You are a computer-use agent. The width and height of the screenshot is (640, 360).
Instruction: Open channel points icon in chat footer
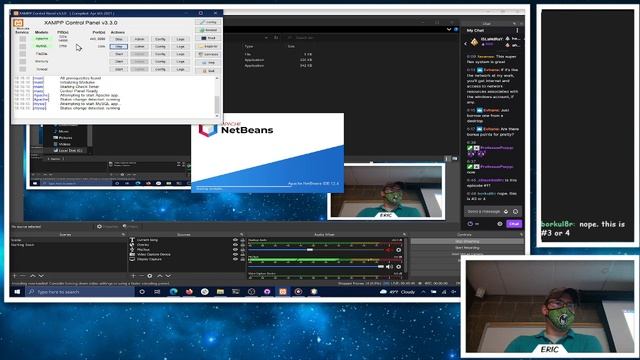[470, 224]
